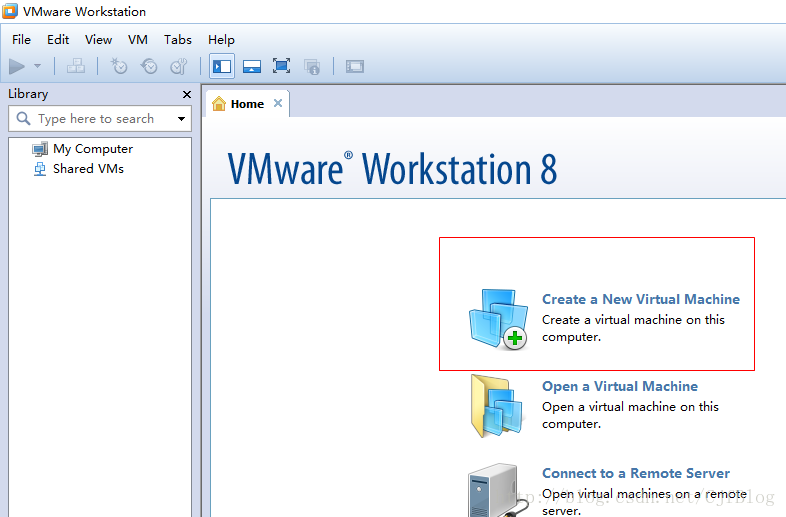Click the Create a New Virtual Machine link
The width and height of the screenshot is (786, 517).
pos(641,299)
